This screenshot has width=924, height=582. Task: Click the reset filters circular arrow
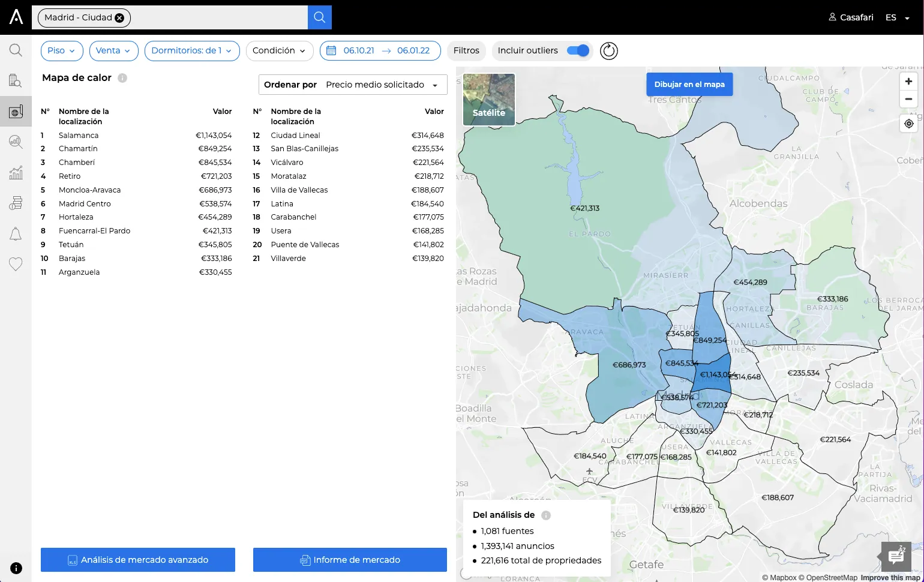[x=609, y=51]
